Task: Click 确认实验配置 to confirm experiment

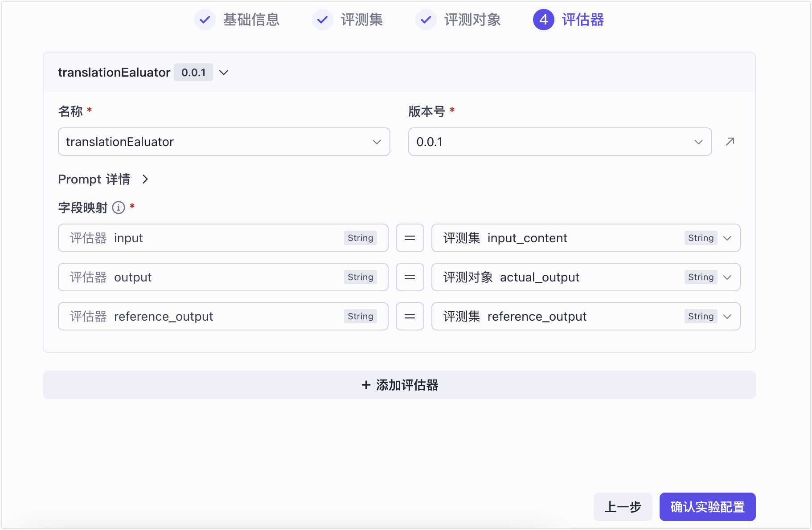Action: click(x=707, y=507)
